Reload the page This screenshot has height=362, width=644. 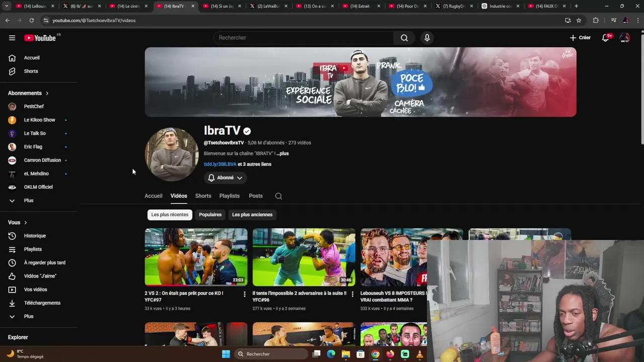tap(31, 20)
